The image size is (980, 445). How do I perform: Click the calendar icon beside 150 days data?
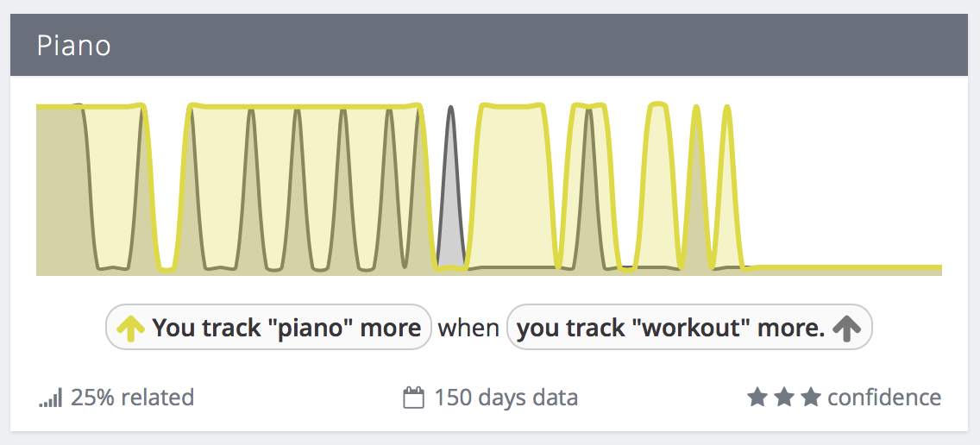pyautogui.click(x=414, y=398)
